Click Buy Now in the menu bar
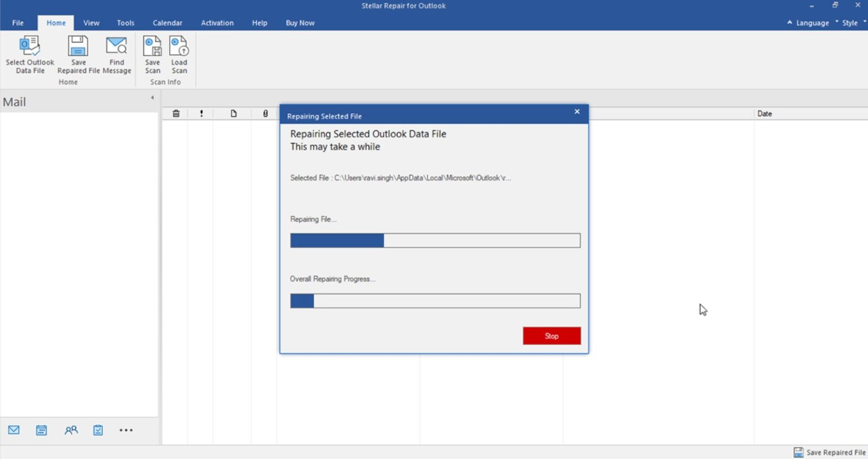Screen dimensions: 868x459 (300, 23)
